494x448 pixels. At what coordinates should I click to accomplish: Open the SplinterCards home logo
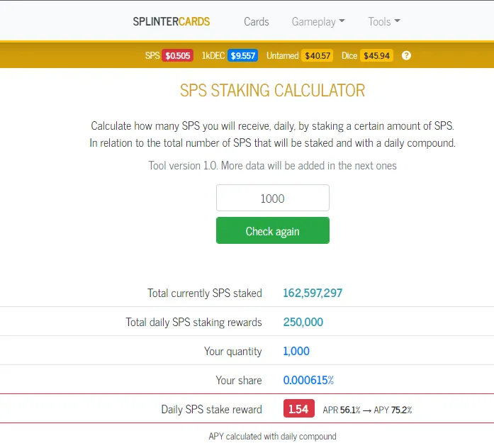tap(171, 21)
